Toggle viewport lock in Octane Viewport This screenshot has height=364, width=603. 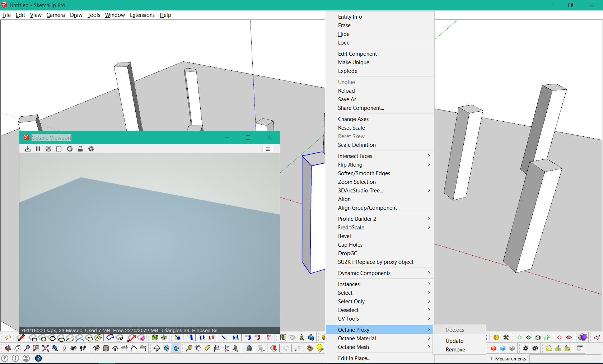[x=80, y=149]
